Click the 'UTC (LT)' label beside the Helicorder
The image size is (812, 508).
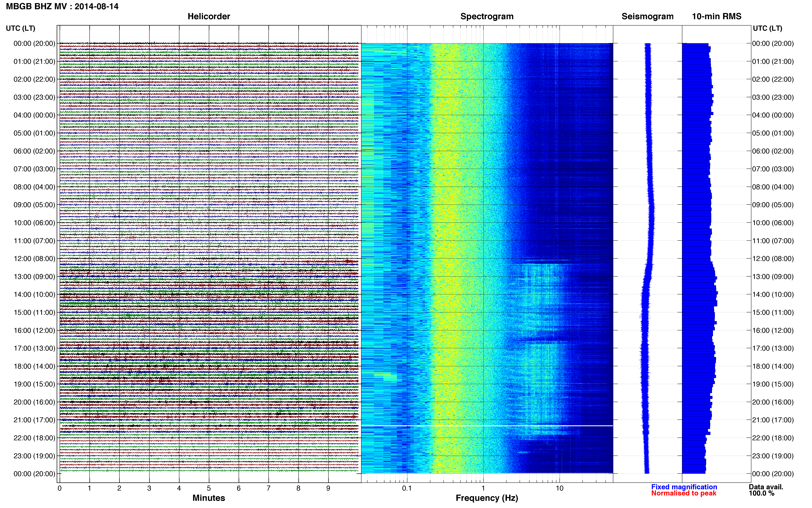[21, 28]
